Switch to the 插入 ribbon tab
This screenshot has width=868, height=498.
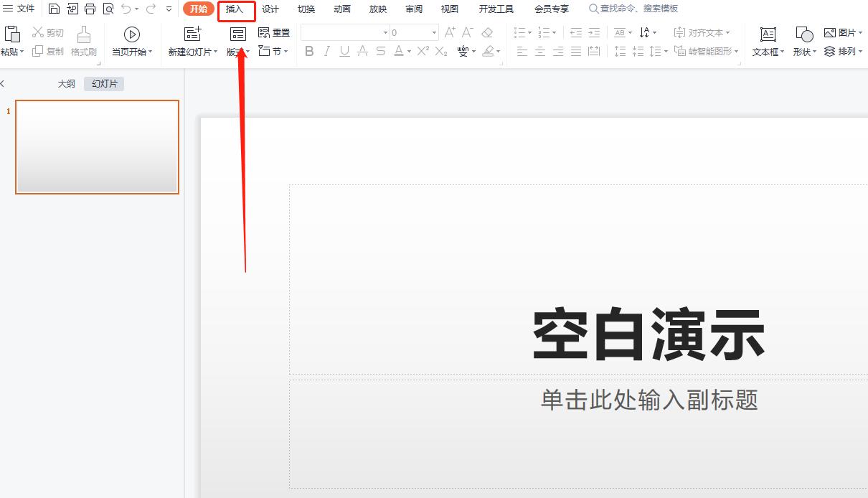[236, 9]
